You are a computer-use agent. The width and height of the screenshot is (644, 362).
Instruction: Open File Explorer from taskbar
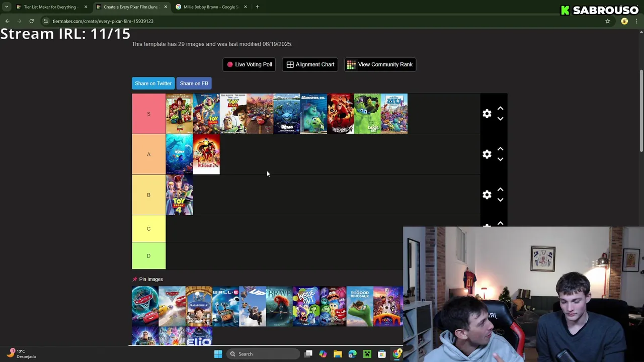pyautogui.click(x=338, y=354)
